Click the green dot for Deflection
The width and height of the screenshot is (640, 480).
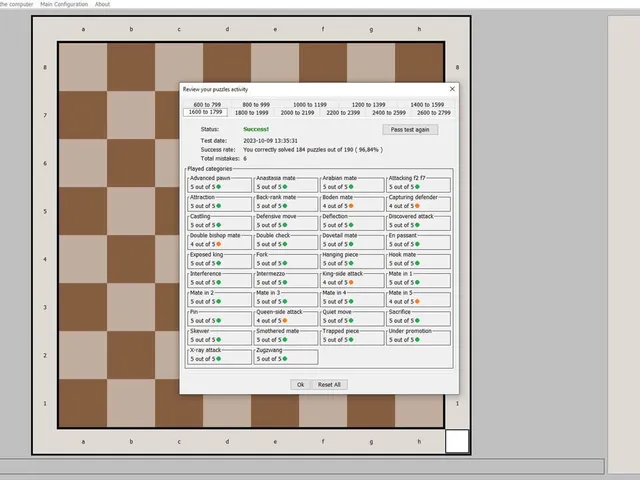(x=351, y=225)
